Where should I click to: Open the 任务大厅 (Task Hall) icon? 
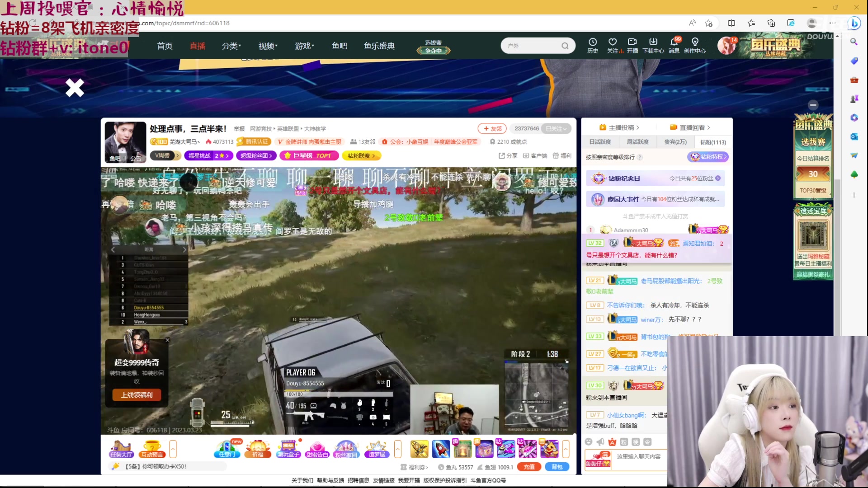(121, 449)
